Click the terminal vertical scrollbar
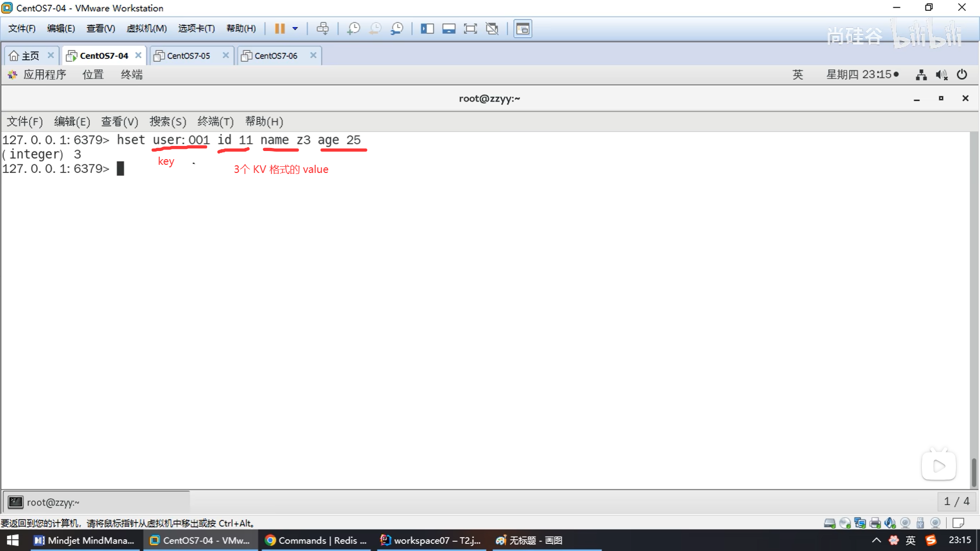The height and width of the screenshot is (551, 980). 974,472
